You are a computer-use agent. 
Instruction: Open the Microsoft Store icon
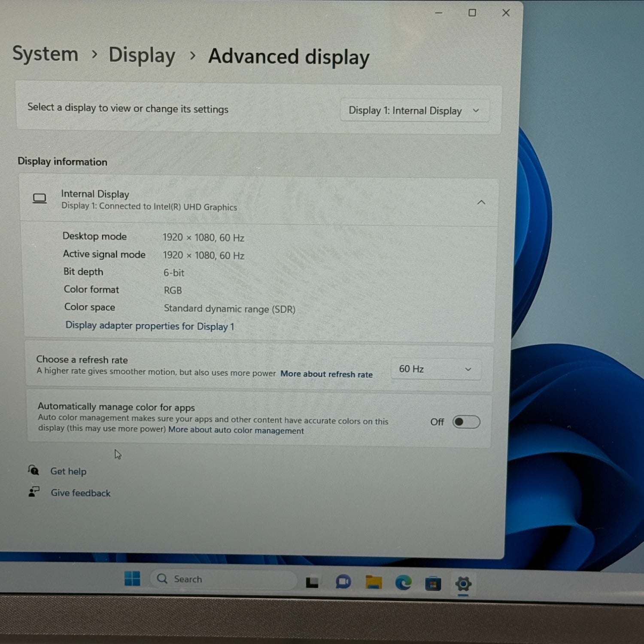pos(433,584)
